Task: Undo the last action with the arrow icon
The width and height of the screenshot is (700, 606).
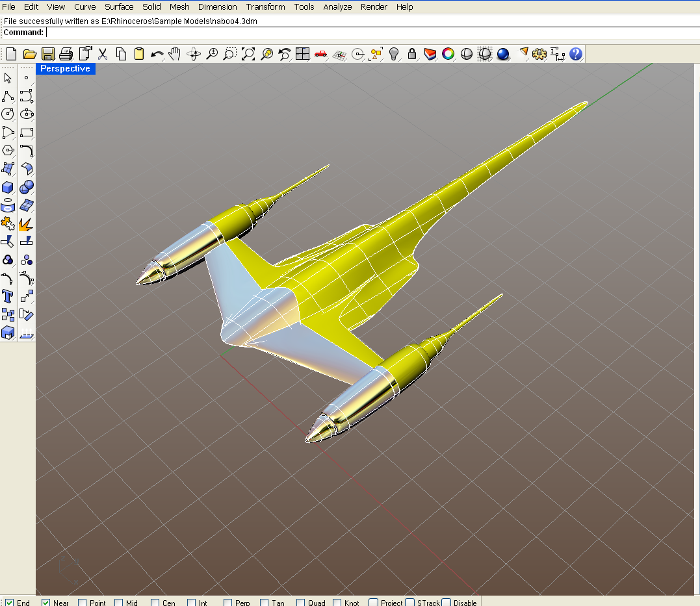Action: click(x=157, y=54)
